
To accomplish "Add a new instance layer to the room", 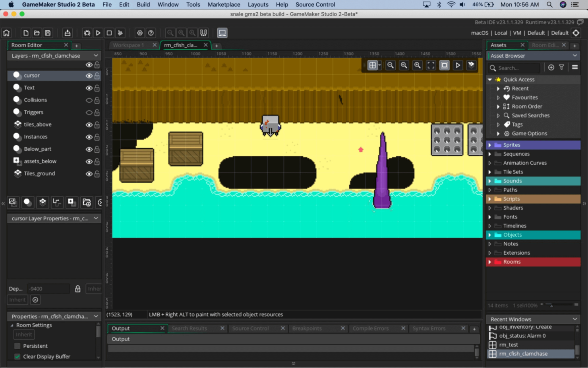I will (27, 202).
